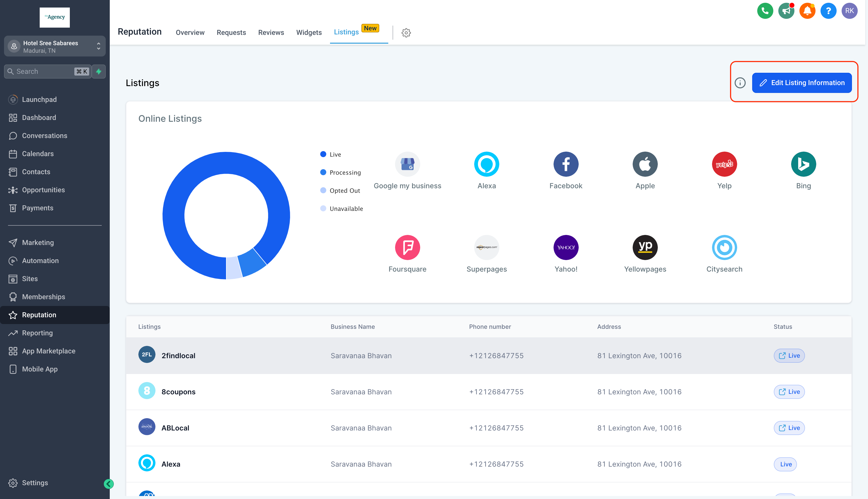Select the Citysearch listing icon

(x=724, y=247)
